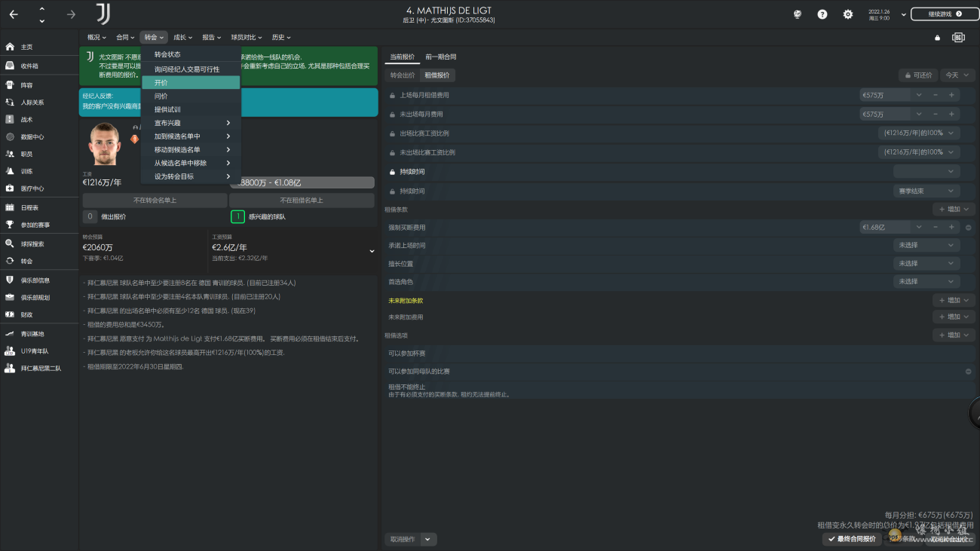Open the 阵容 squad shirt icon

[10, 85]
